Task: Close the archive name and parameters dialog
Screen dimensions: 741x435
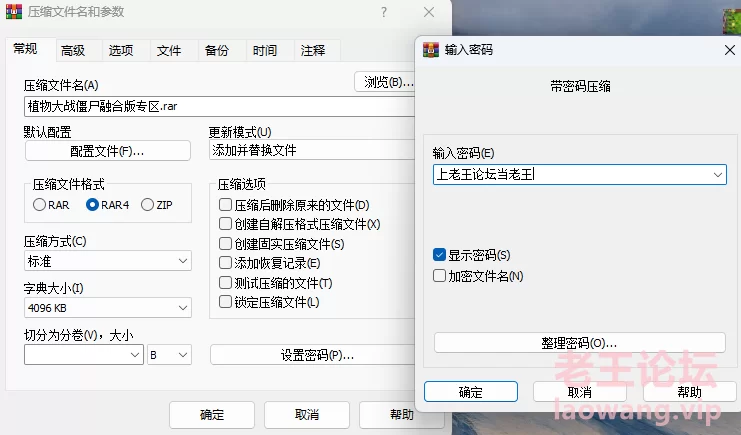Action: [429, 12]
